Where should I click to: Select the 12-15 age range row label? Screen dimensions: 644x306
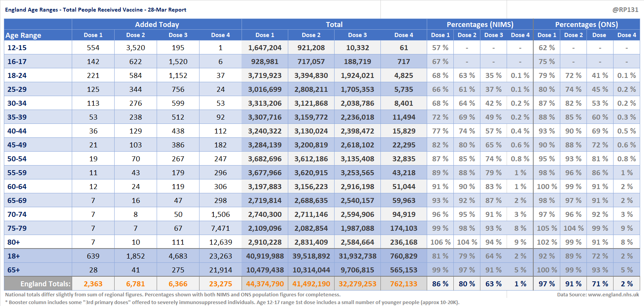[17, 48]
